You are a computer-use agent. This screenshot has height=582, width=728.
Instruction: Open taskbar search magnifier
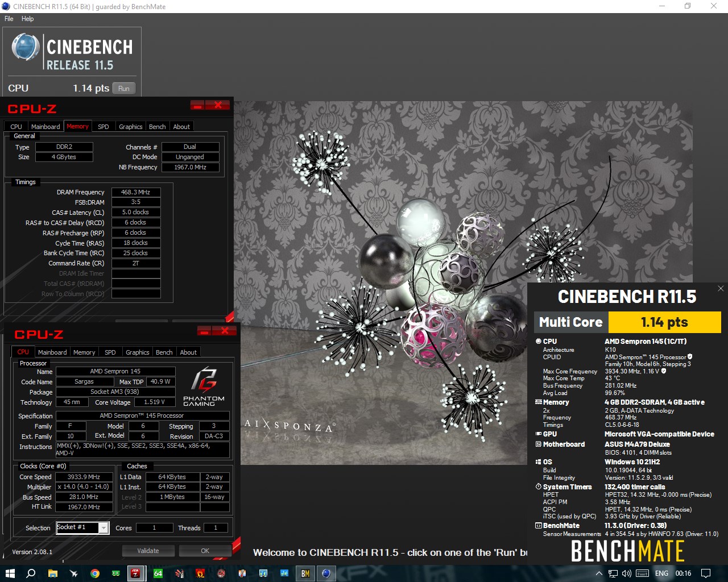pyautogui.click(x=31, y=573)
